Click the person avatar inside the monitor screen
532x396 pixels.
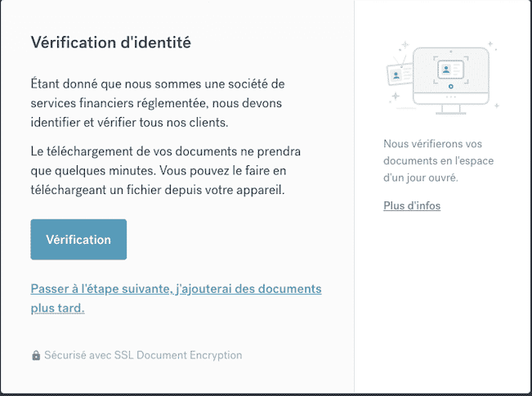(x=446, y=70)
